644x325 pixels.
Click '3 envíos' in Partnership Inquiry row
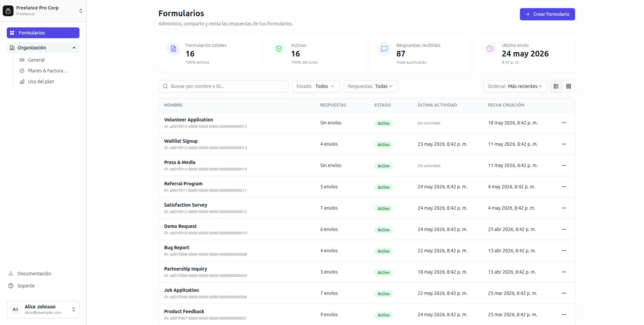click(x=329, y=272)
